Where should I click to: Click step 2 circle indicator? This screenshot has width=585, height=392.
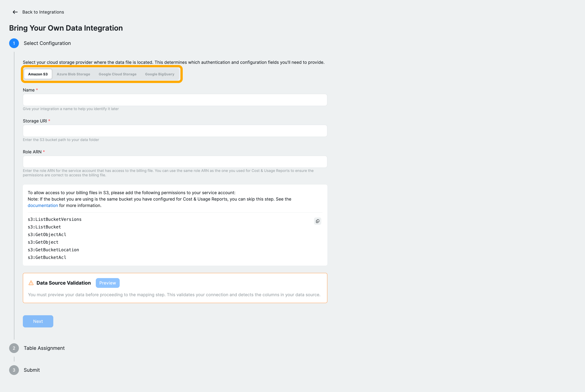[x=14, y=348]
